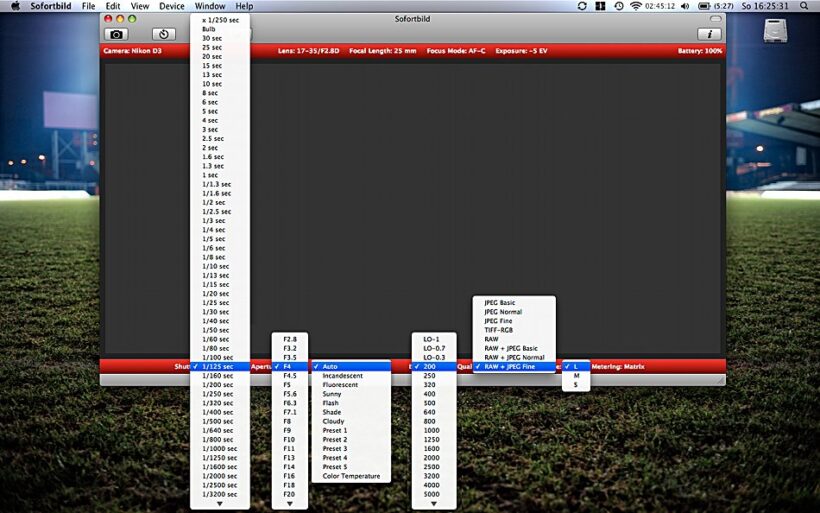This screenshot has height=513, width=820.
Task: Open the Apple menu
Action: (15, 6)
